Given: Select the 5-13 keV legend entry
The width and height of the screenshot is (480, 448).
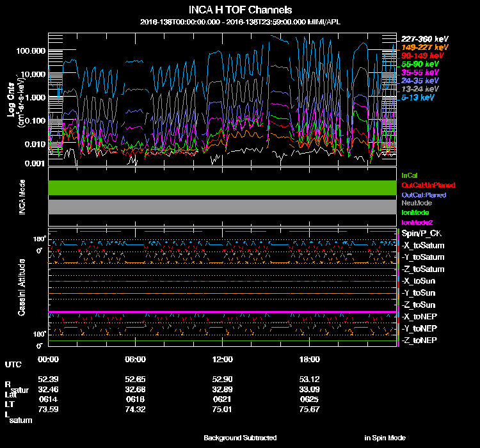Looking at the screenshot, I should pos(418,98).
